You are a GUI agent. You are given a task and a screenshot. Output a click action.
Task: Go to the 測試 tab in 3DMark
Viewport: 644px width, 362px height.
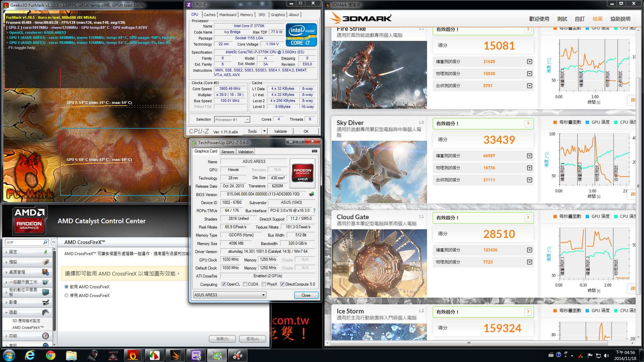coord(562,19)
